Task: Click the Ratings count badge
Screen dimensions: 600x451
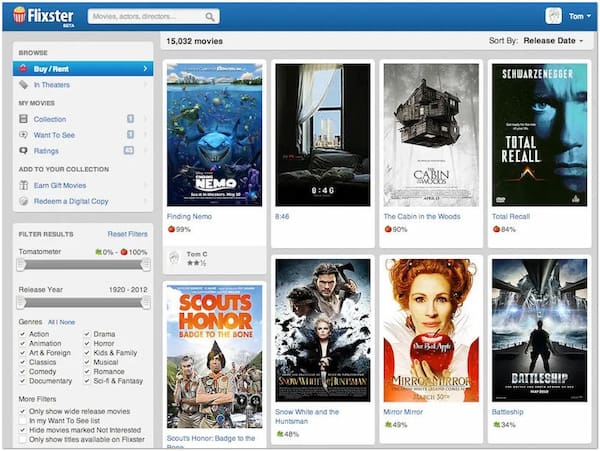Action: click(x=129, y=150)
